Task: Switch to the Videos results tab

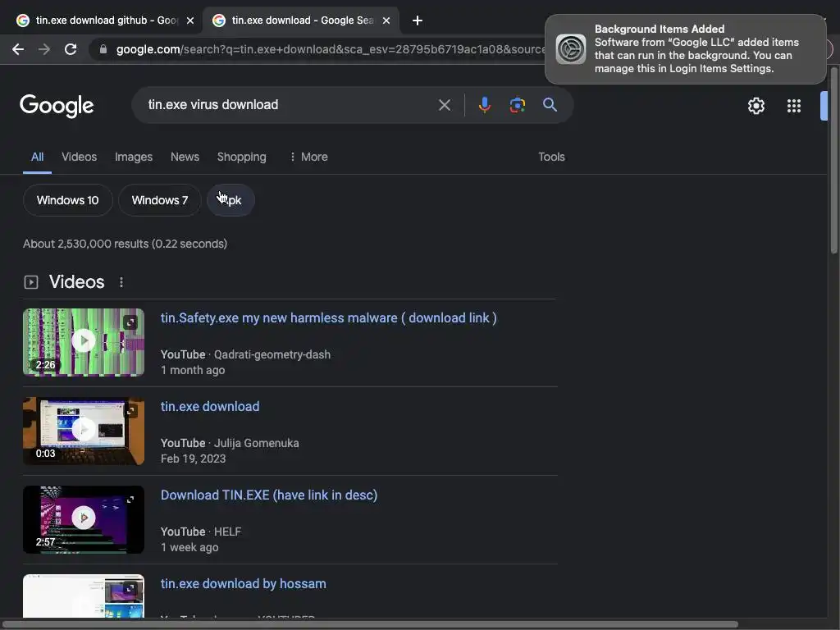Action: (x=80, y=157)
